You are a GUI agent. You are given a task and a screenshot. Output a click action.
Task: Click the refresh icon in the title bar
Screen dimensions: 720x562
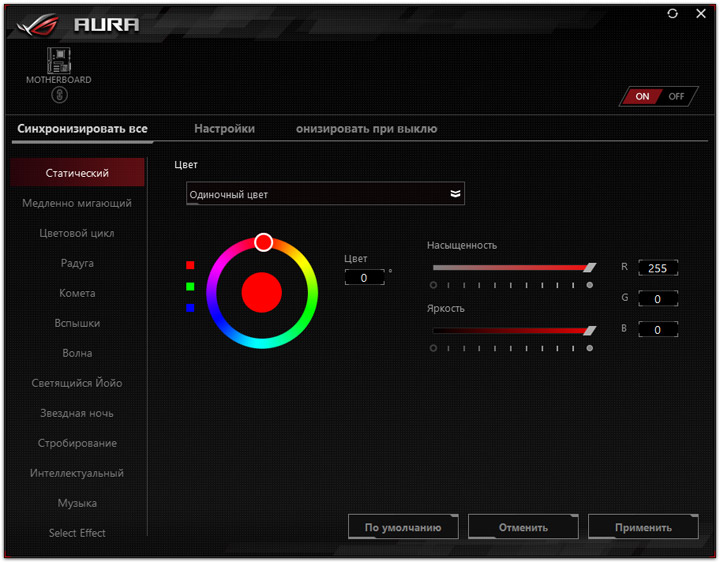[672, 14]
